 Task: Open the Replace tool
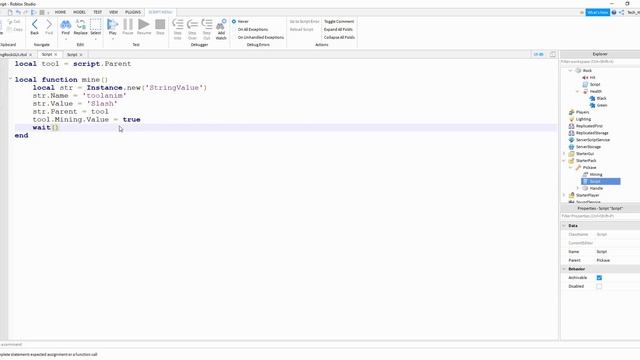coord(80,27)
